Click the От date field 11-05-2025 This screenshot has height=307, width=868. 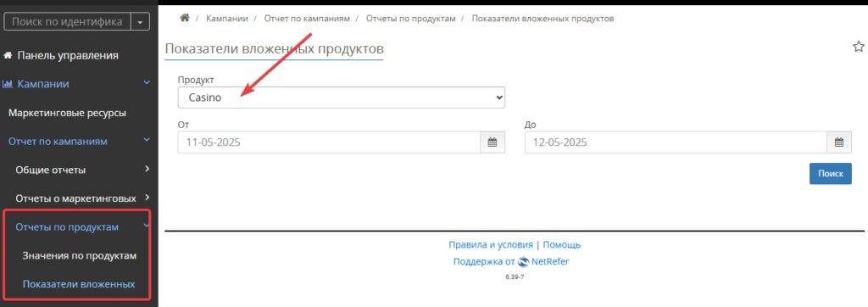(x=329, y=142)
